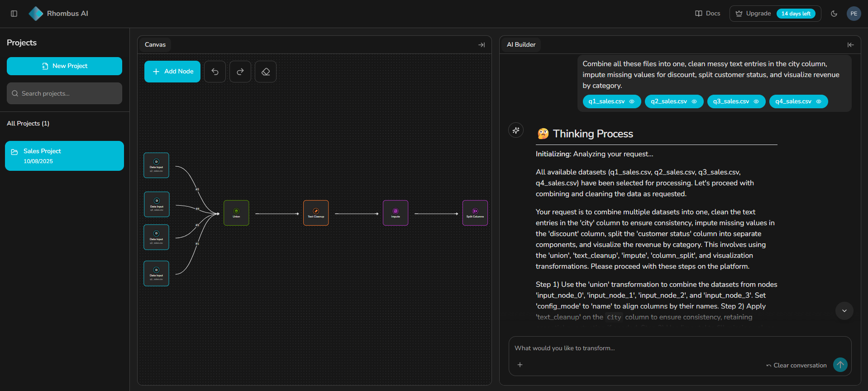Select the q4_sales.csv Data Input node

(x=157, y=204)
